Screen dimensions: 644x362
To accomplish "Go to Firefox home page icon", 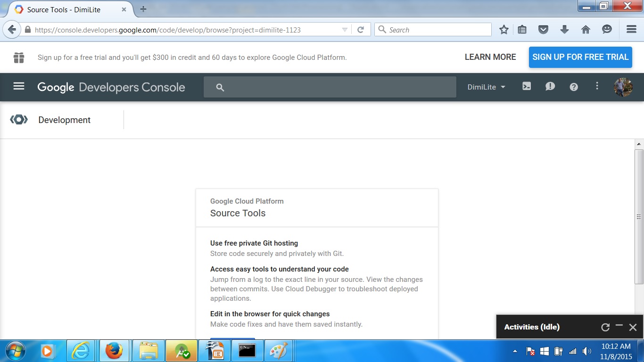I will [x=586, y=30].
